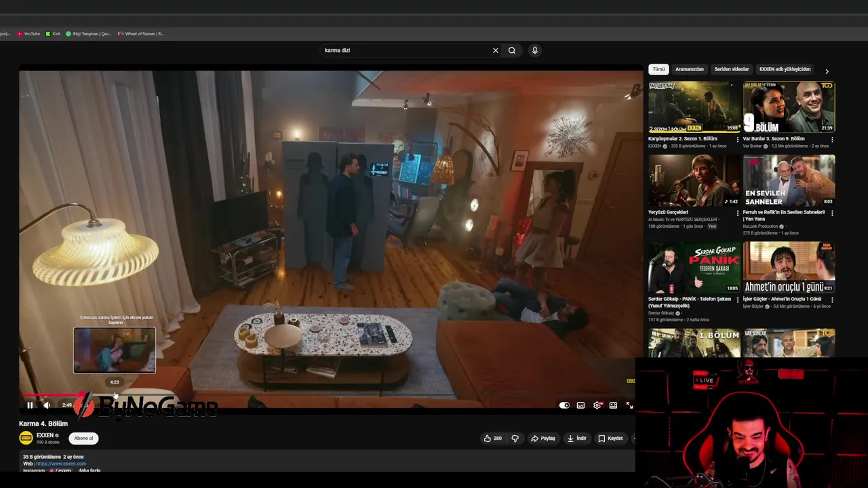Turn on subtitles in the player

[x=580, y=405]
